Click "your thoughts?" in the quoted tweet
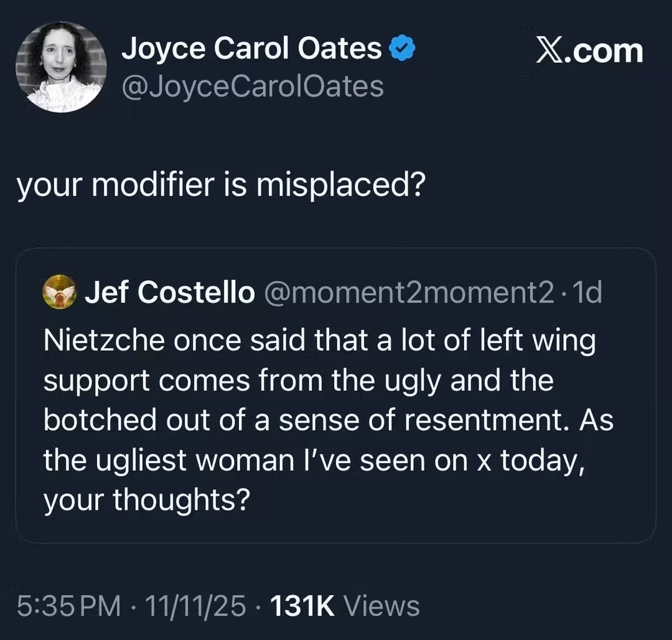 (146, 500)
